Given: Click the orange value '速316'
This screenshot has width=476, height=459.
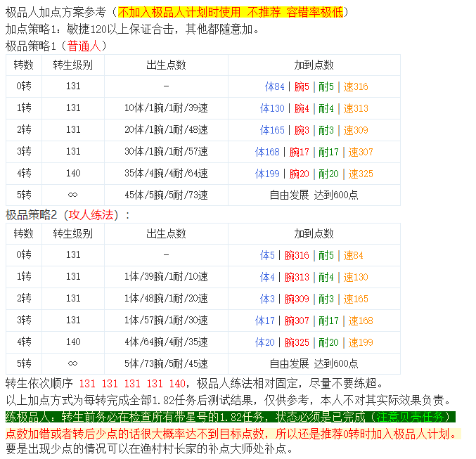Looking at the screenshot, I should 356,87.
